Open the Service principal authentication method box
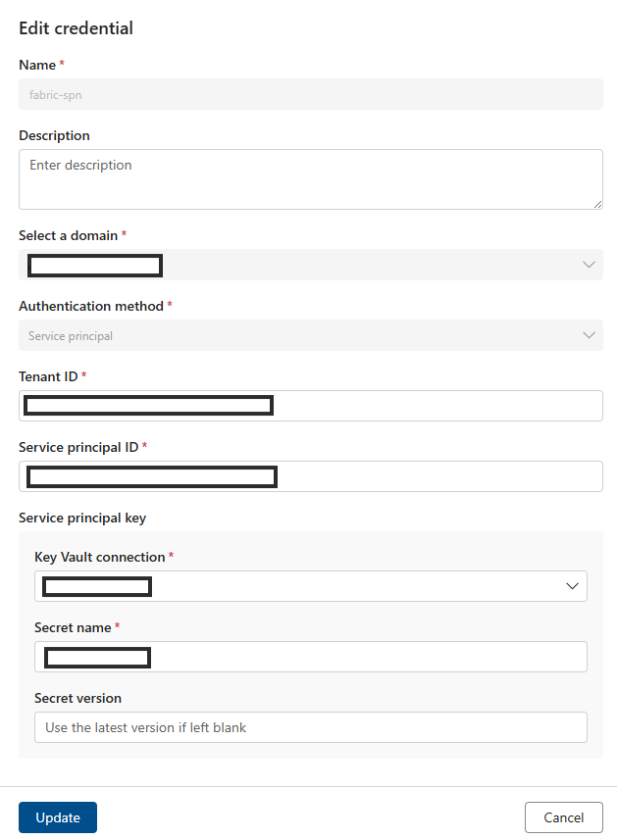The width and height of the screenshot is (617, 840). (x=310, y=335)
